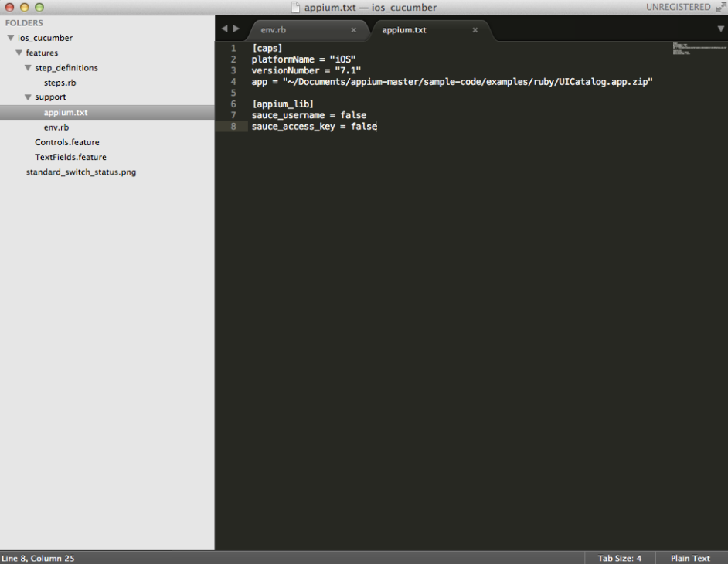Click the sauce_access_key = false line

pyautogui.click(x=315, y=126)
